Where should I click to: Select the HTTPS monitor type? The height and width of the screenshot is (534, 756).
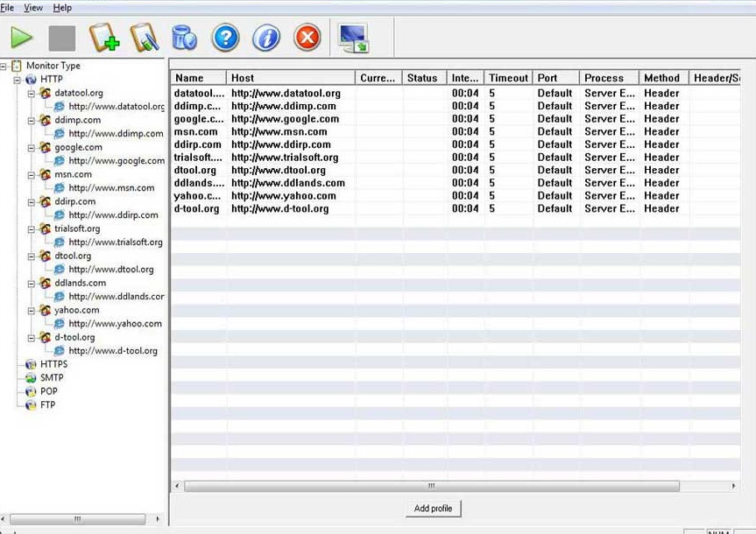click(53, 364)
